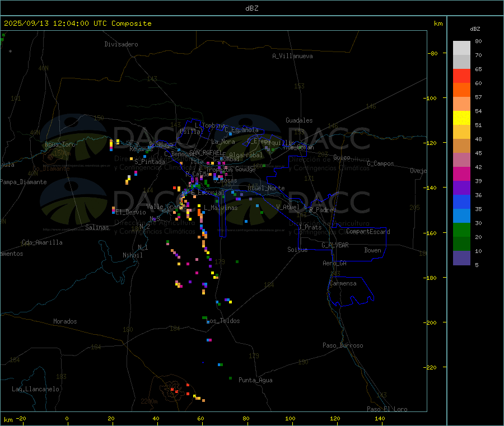Click the 'SAN_RAFAEL' city label
This screenshot has height=426, width=504.
point(206,152)
